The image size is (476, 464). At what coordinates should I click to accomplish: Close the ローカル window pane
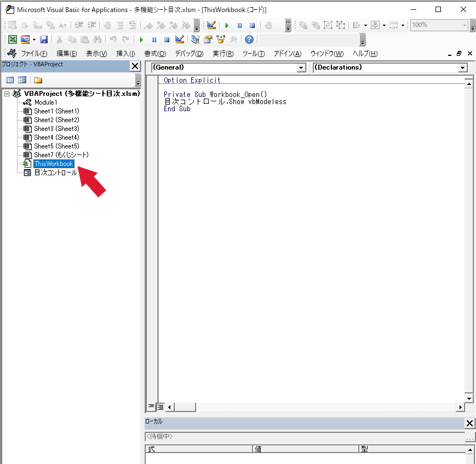(469, 423)
